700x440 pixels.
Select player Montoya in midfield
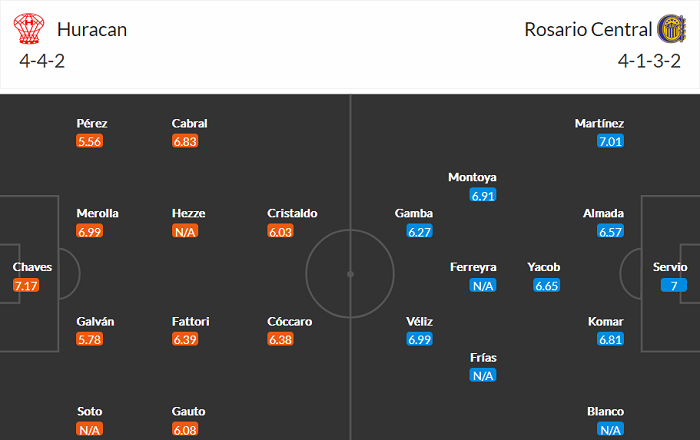[x=472, y=177]
